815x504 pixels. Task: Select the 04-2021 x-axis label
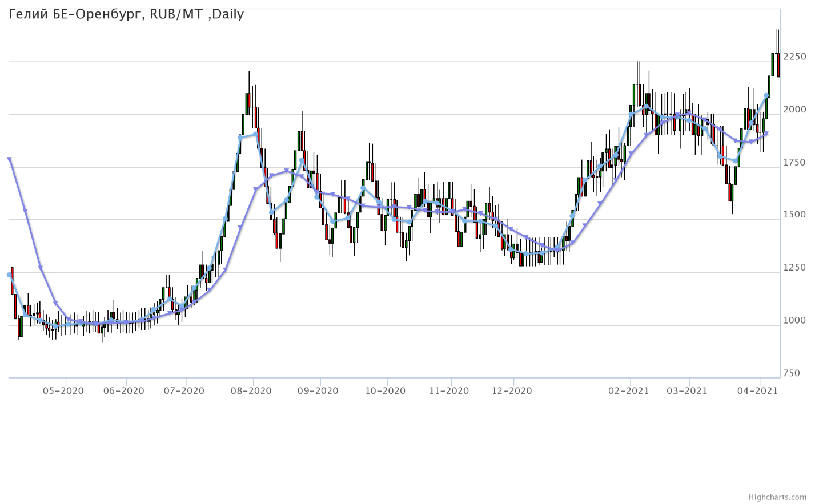click(758, 391)
